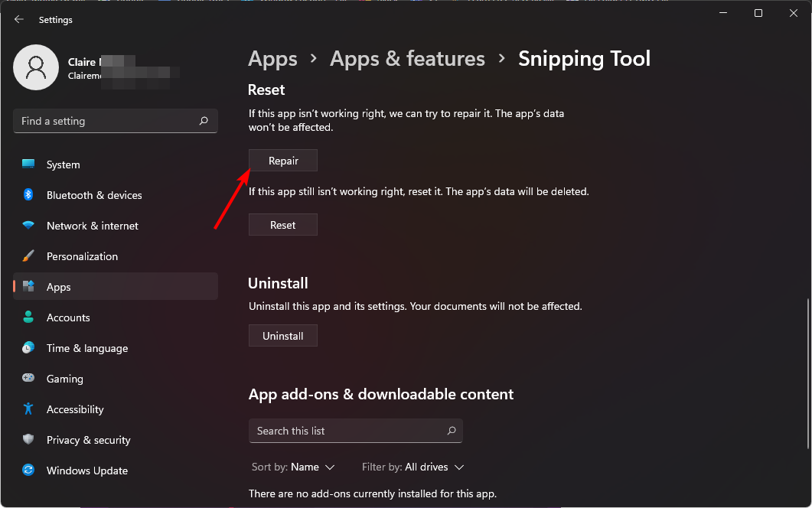Select Apps in the sidebar
Image resolution: width=812 pixels, height=508 pixels.
[59, 287]
